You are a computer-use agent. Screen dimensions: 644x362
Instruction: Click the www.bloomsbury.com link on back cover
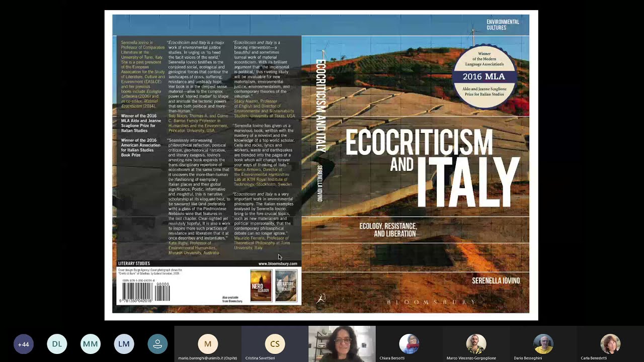click(x=278, y=263)
